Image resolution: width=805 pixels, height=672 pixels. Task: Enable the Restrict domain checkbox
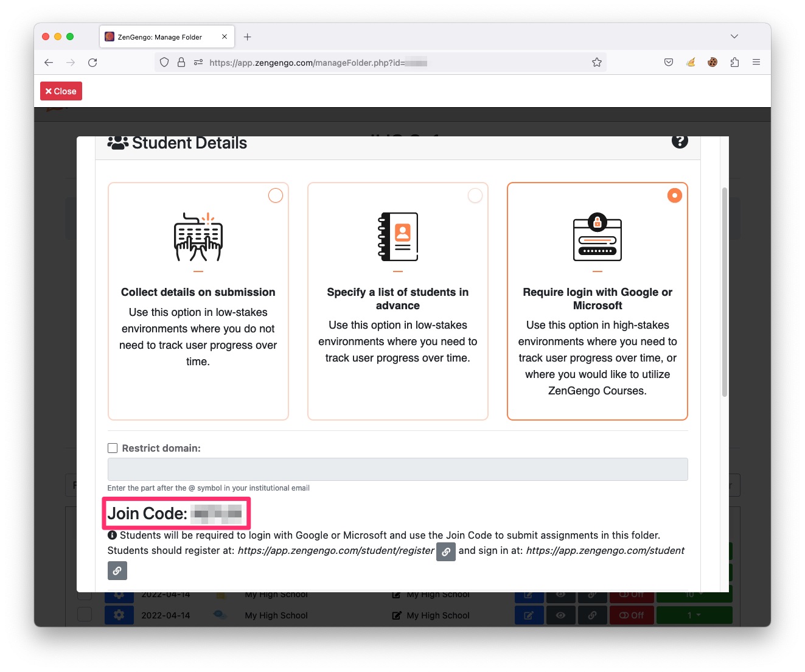point(113,448)
